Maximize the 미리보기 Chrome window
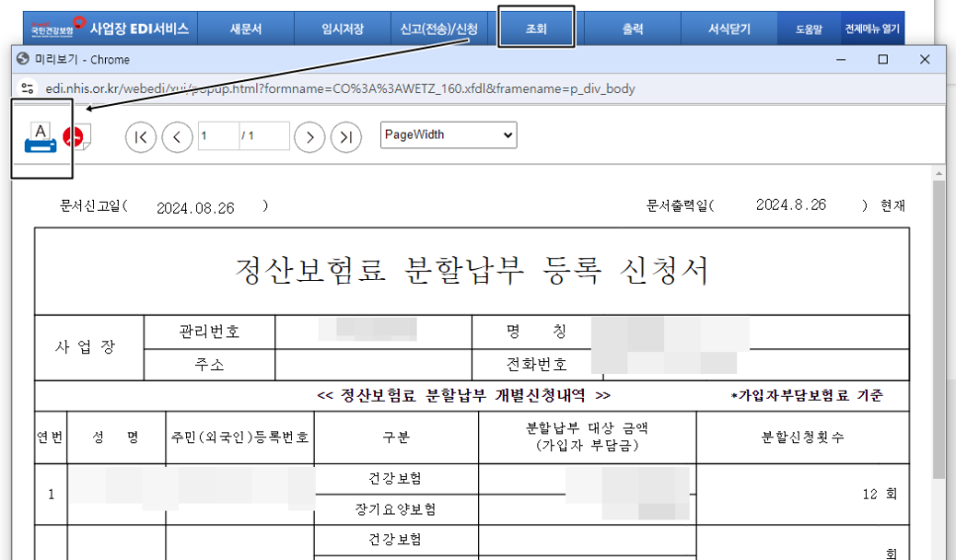The image size is (956, 560). (882, 59)
